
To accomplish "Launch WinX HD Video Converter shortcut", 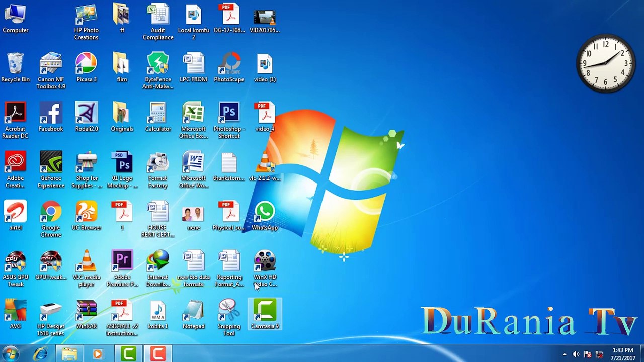I will 265,268.
